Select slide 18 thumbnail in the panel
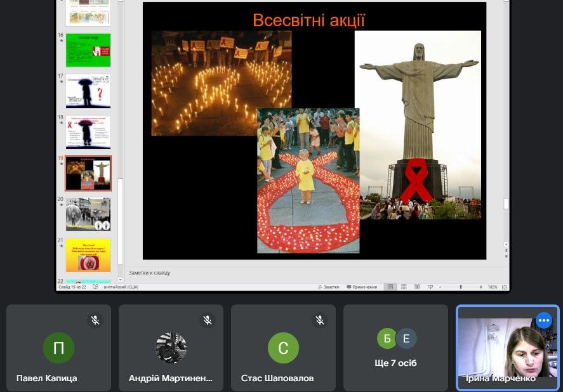Image resolution: width=563 pixels, height=392 pixels. [88, 132]
